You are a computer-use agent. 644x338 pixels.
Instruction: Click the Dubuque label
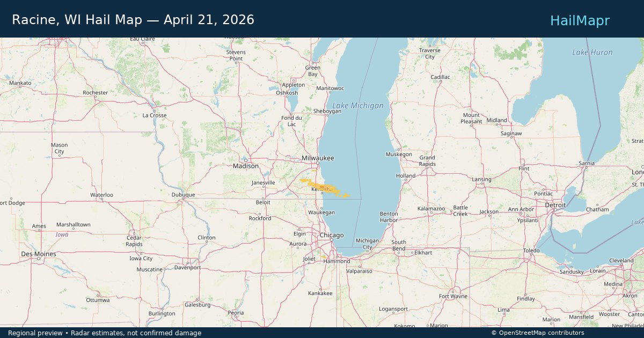(184, 195)
